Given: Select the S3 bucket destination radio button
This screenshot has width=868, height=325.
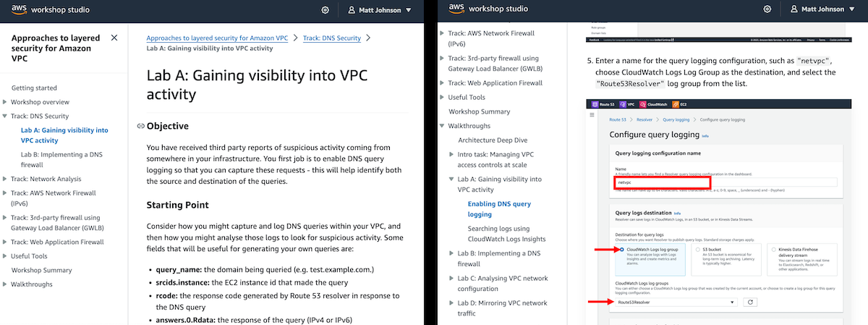Looking at the screenshot, I should tap(699, 250).
